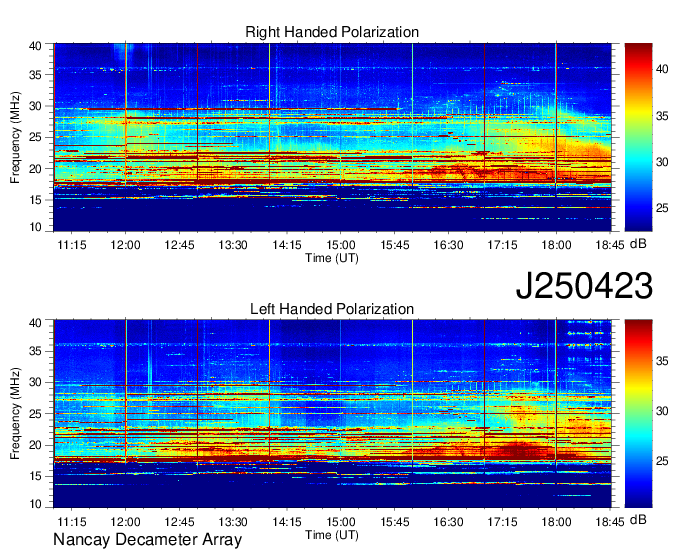Screen dimensions: 680x552
Task: Click Time (UT) label under Left Handed plot
Action: [332, 535]
